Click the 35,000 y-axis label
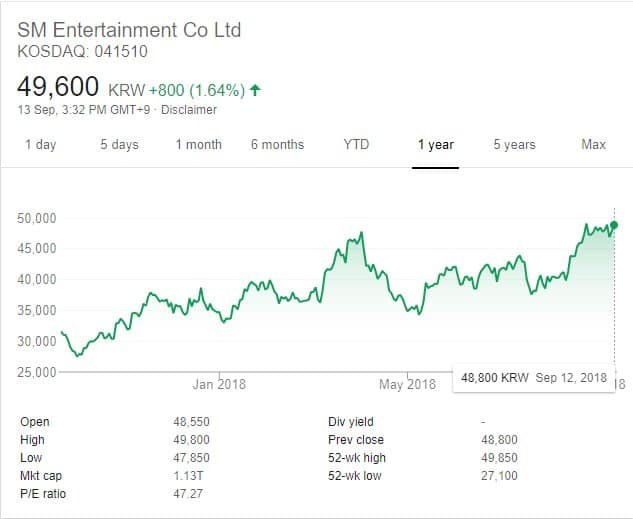The height and width of the screenshot is (519, 633). point(37,310)
